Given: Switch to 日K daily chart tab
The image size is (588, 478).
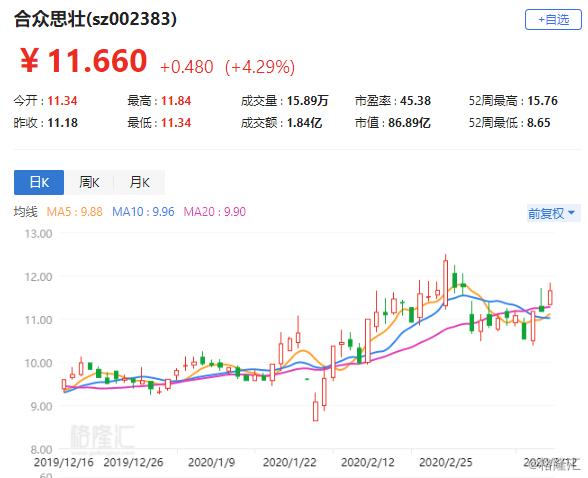Looking at the screenshot, I should (x=39, y=183).
